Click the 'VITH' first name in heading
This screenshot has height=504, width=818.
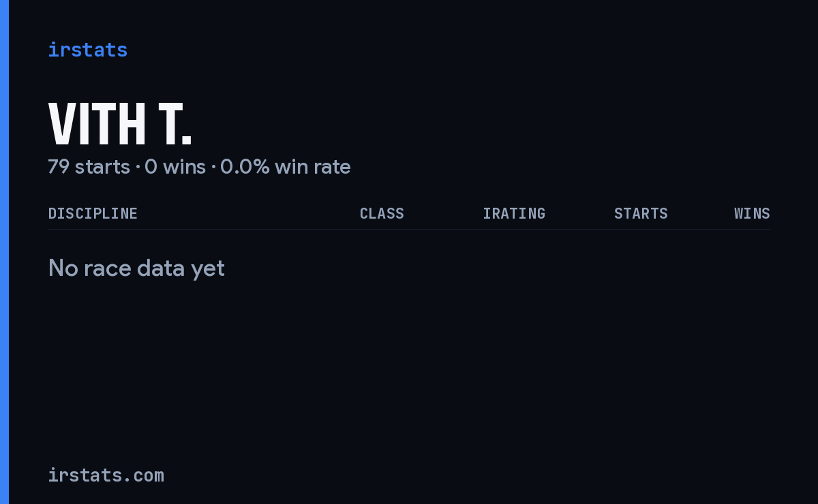[x=97, y=124]
